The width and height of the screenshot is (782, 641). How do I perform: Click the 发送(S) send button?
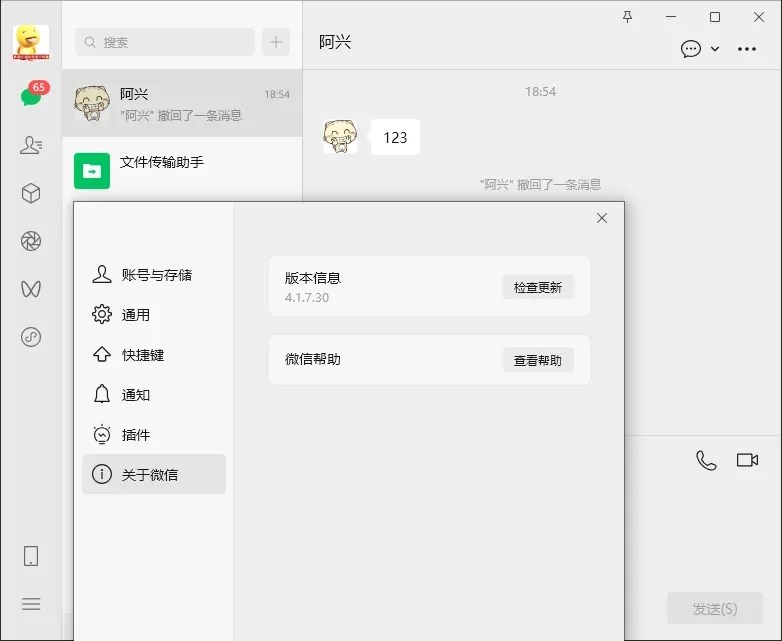pos(715,608)
